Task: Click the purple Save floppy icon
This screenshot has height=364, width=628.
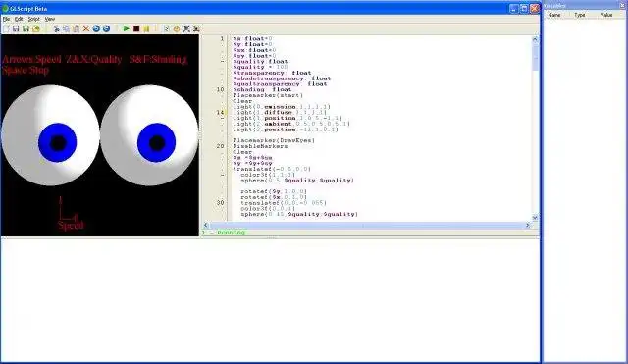Action: pyautogui.click(x=16, y=28)
